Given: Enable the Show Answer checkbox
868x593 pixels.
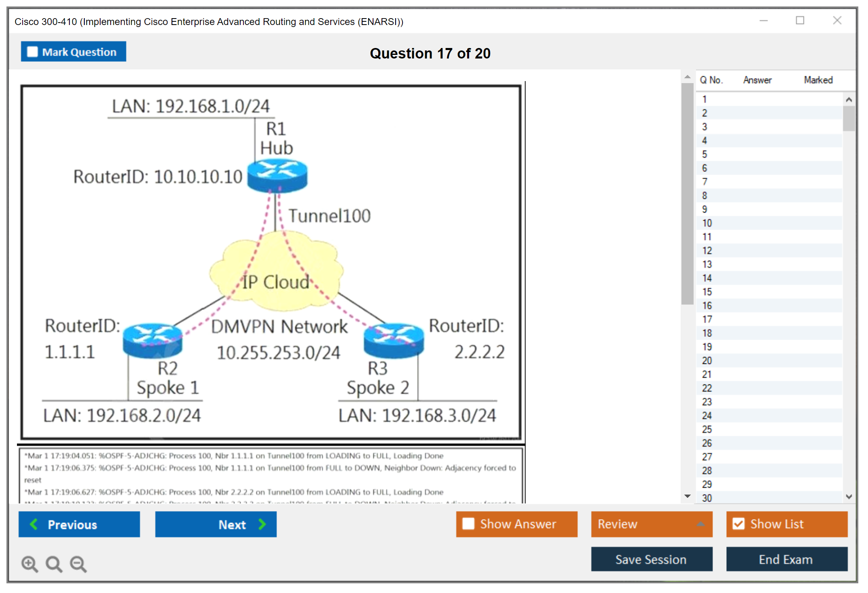Looking at the screenshot, I should pyautogui.click(x=468, y=524).
